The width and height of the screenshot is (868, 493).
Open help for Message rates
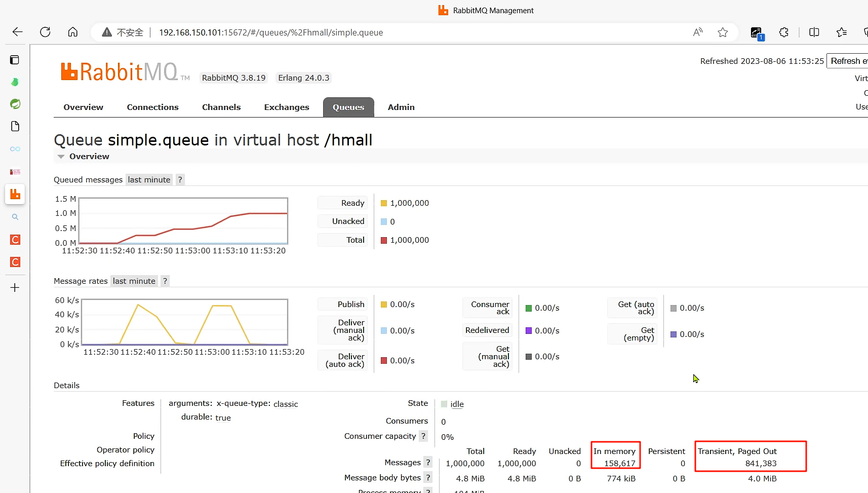pyautogui.click(x=165, y=281)
